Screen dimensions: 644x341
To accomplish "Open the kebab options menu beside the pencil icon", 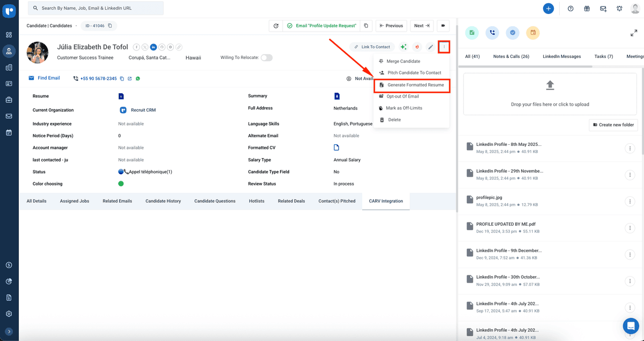I will (x=444, y=47).
